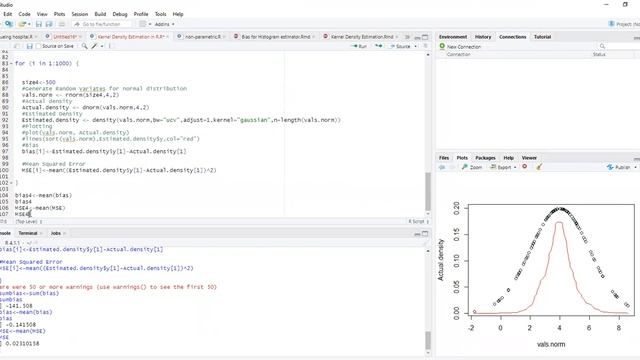Open the code tools wand dropdown arrow
This screenshot has width=640, height=360.
point(102,47)
